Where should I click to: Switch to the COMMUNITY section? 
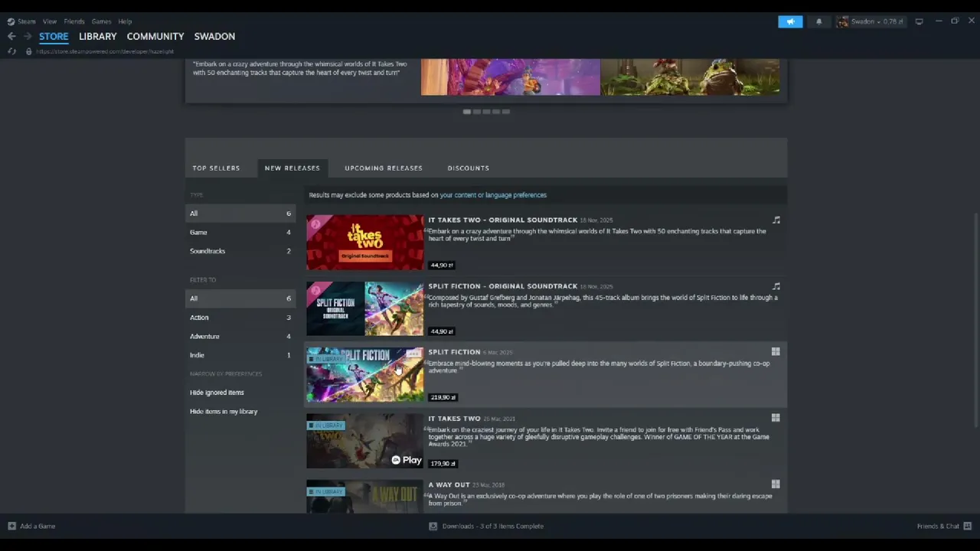[x=155, y=36]
